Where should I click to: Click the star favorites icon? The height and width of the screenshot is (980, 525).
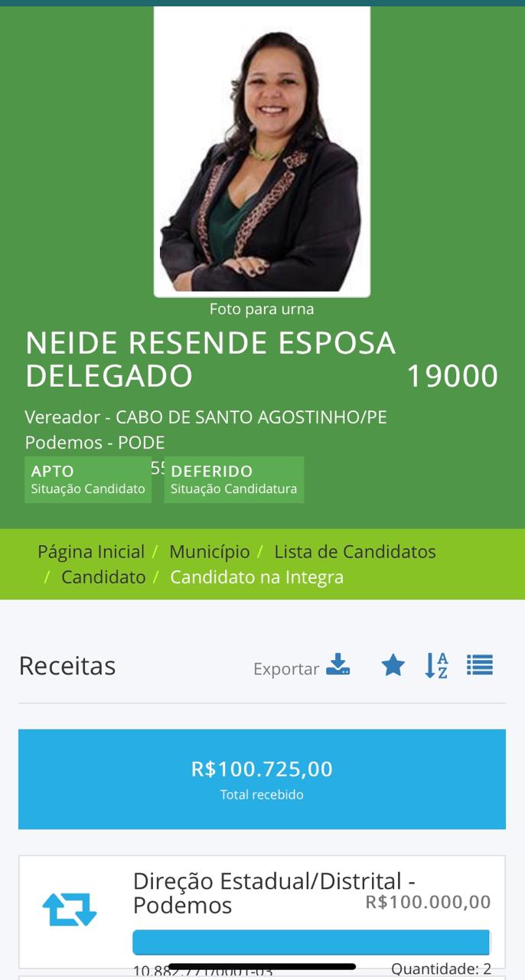(x=393, y=665)
